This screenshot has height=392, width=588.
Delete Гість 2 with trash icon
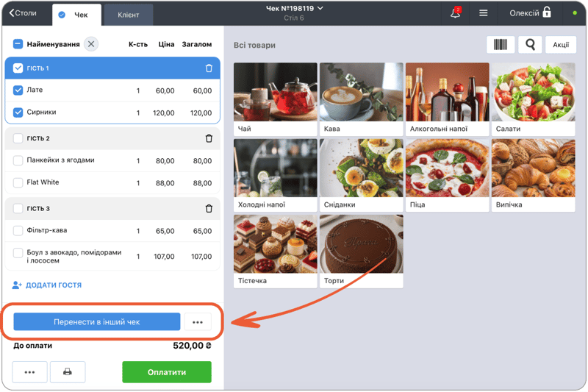[x=209, y=138]
